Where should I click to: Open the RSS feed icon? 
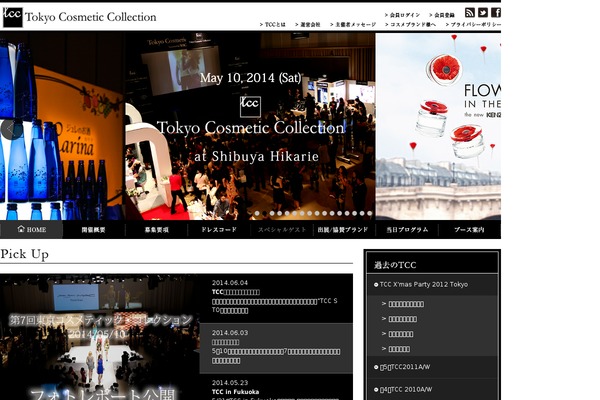click(470, 13)
